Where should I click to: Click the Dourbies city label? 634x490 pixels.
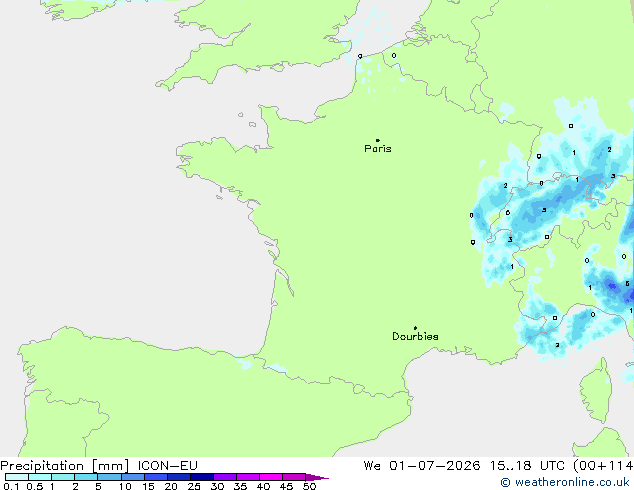(x=415, y=336)
